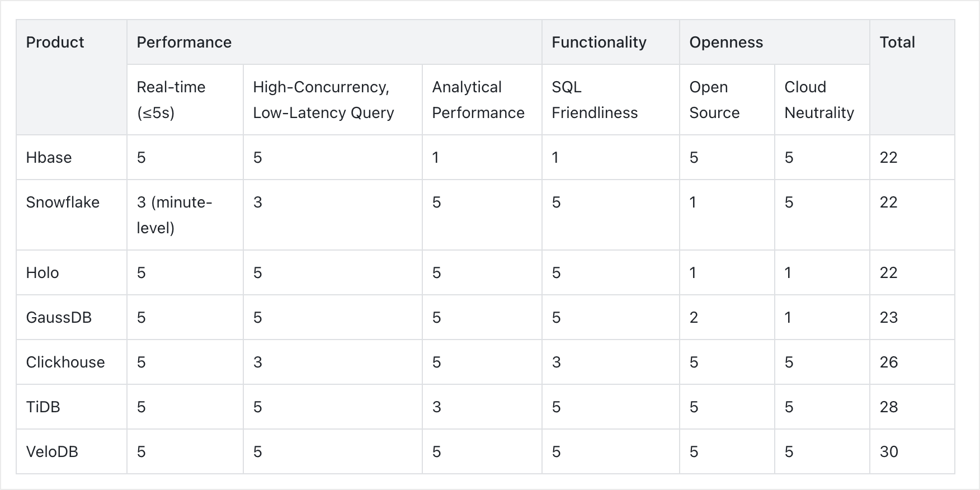Select the SQL Friendliness subheader
This screenshot has height=490, width=980.
pos(594,100)
